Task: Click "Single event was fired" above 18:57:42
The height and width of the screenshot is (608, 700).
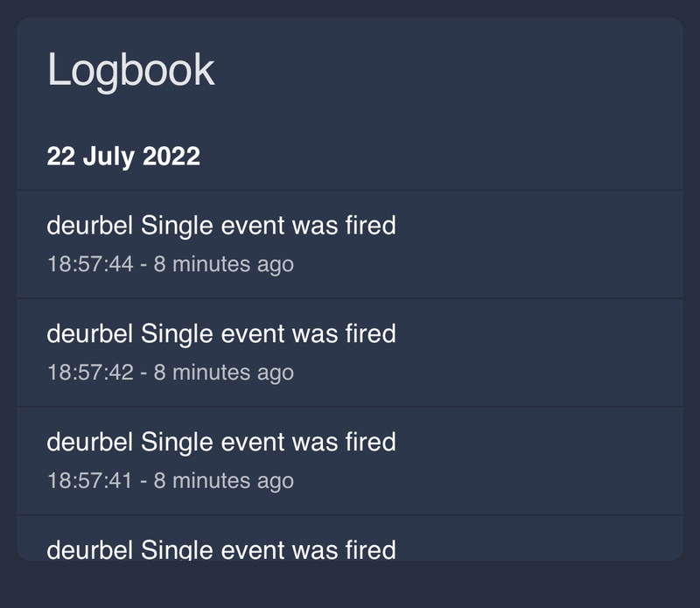Action: (268, 334)
